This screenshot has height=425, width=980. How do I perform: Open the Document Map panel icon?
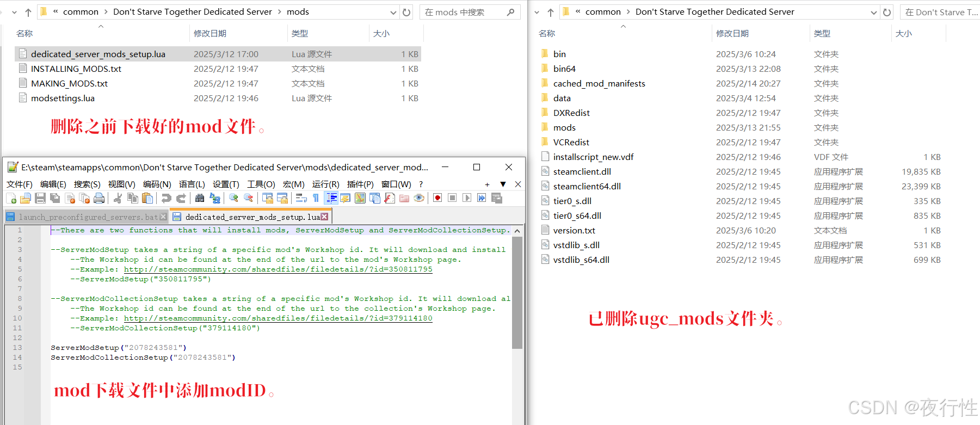[360, 198]
